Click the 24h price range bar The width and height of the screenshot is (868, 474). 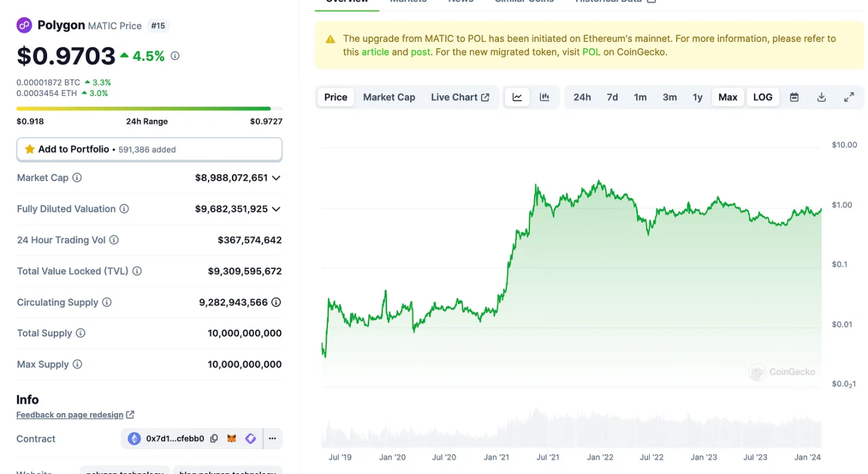[149, 109]
